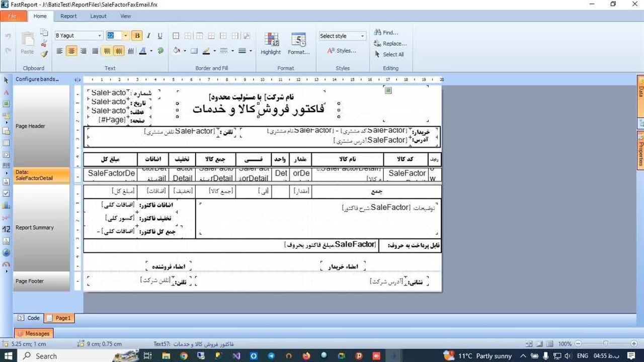Click the Table object tool in sidebar
This screenshot has width=644, height=362.
coord(7,143)
